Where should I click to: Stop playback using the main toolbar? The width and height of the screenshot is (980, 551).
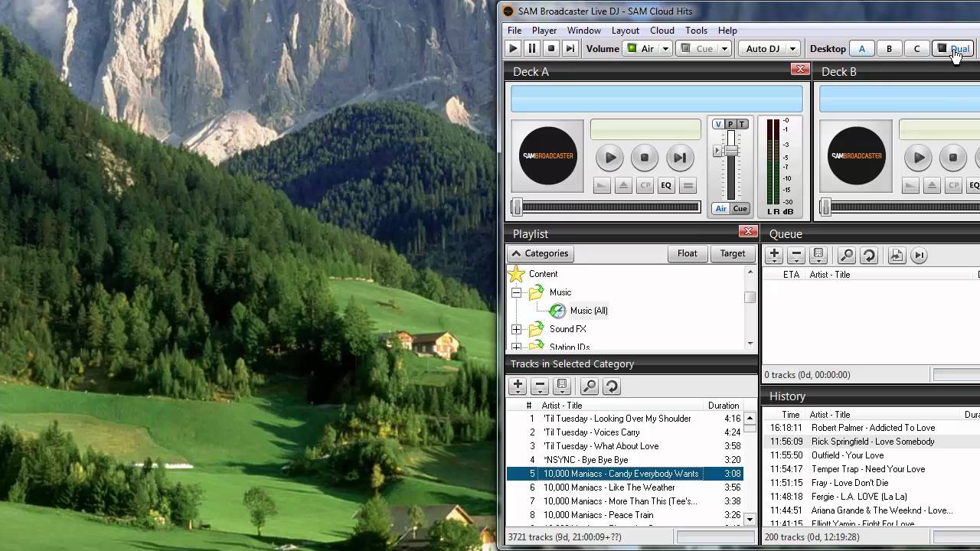(x=551, y=48)
